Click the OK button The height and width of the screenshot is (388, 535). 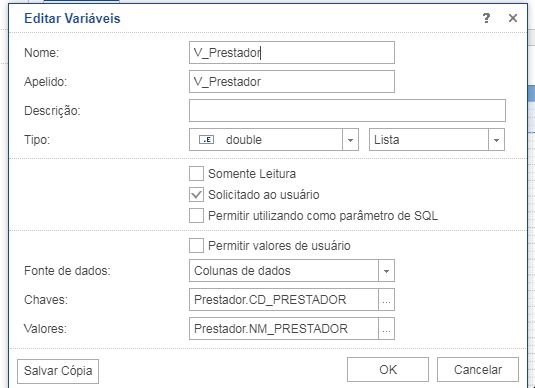coord(388,370)
